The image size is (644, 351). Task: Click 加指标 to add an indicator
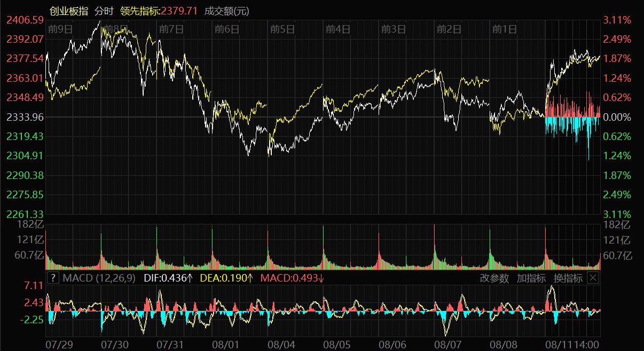click(x=531, y=278)
